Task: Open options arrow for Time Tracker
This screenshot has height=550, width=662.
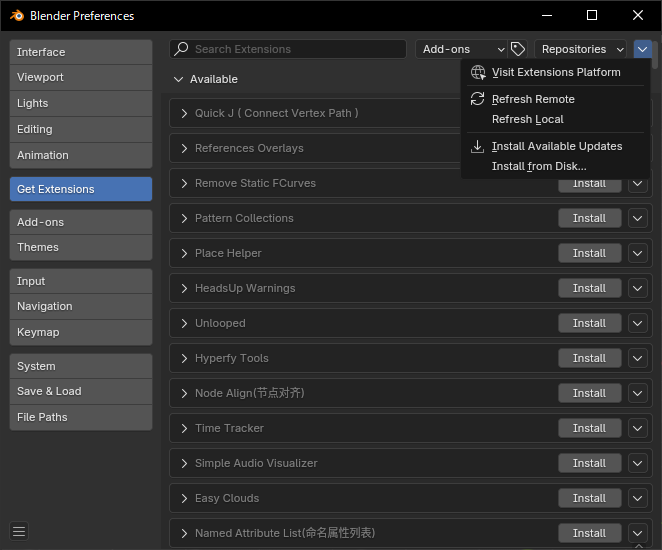Action: [638, 428]
